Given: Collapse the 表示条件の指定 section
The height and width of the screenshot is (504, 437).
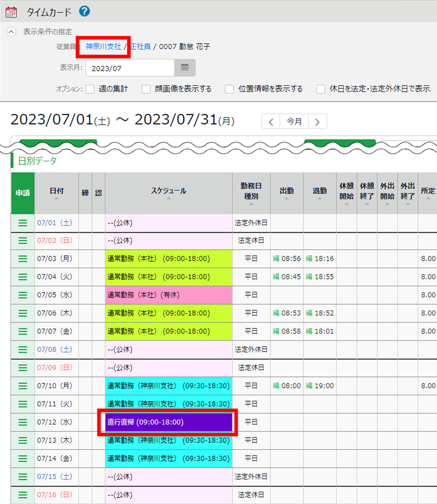Looking at the screenshot, I should click(12, 32).
